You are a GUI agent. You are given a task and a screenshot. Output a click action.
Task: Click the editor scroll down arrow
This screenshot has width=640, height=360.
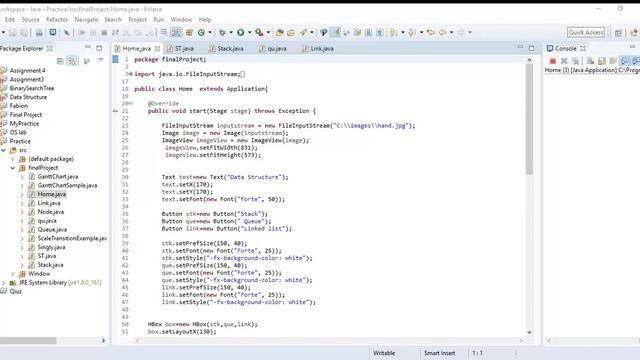[x=529, y=332]
